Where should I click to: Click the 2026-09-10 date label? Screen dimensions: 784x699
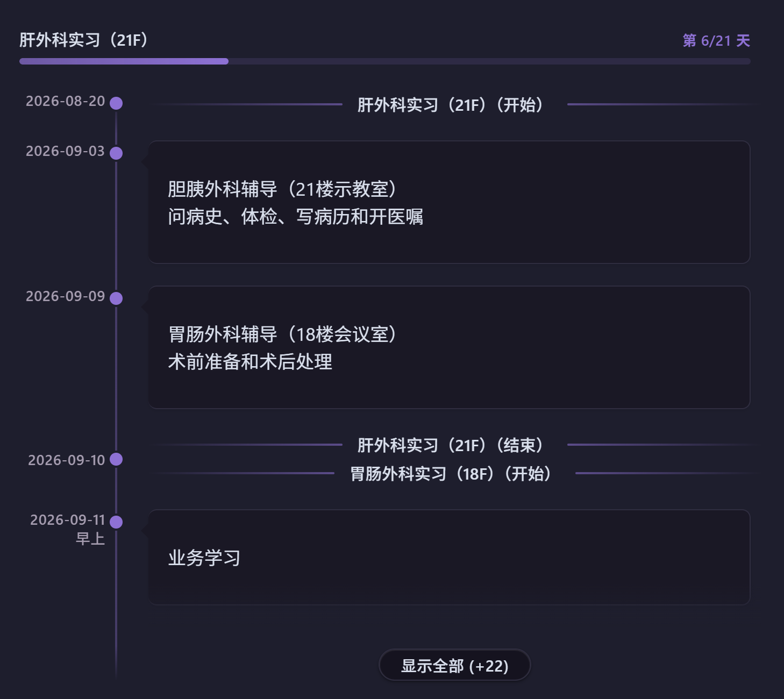coord(66,460)
